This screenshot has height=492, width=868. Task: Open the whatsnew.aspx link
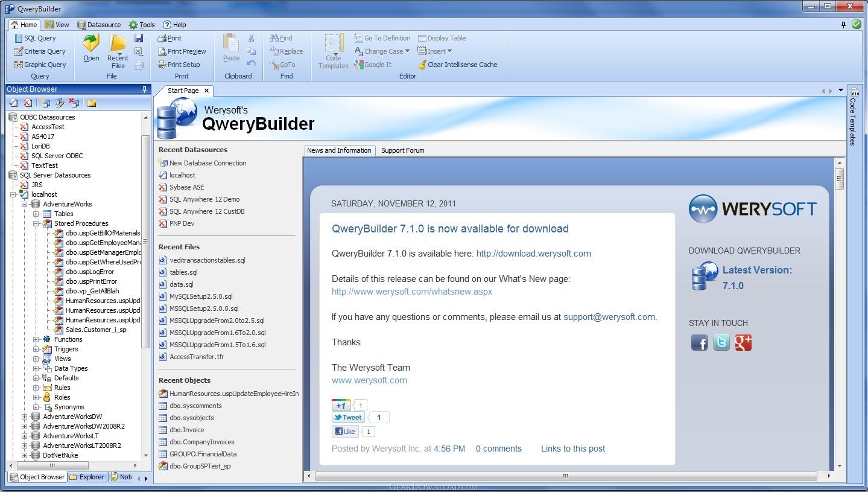[412, 292]
